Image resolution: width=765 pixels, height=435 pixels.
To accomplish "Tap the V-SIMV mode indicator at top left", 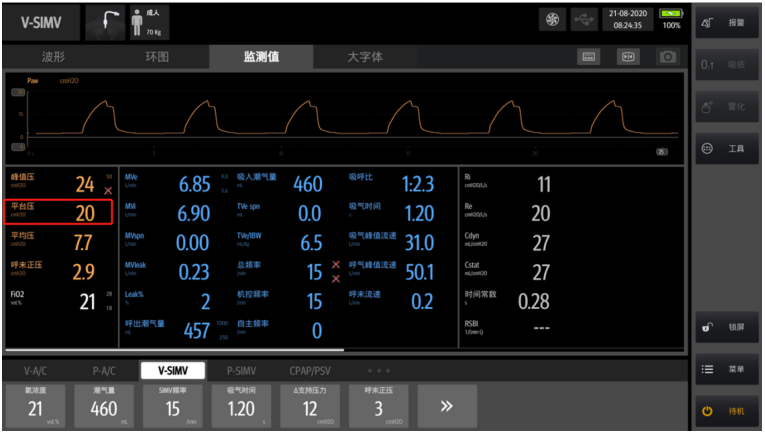I will [41, 22].
